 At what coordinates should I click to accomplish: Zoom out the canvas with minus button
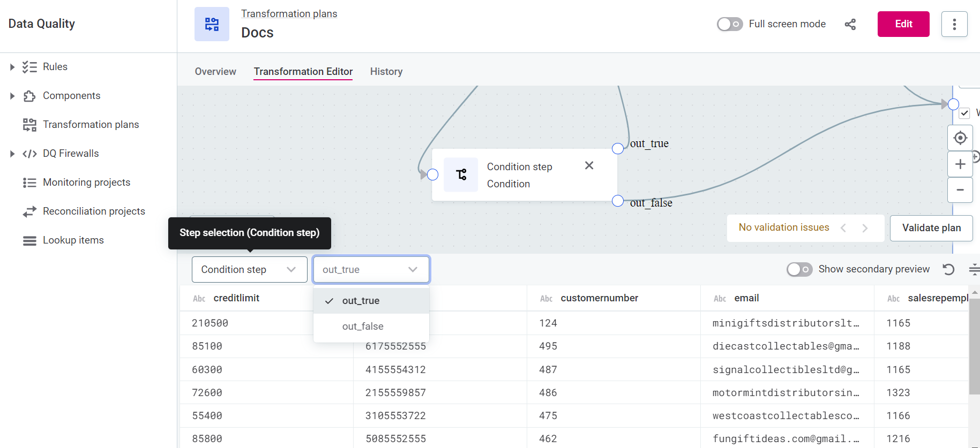960,190
